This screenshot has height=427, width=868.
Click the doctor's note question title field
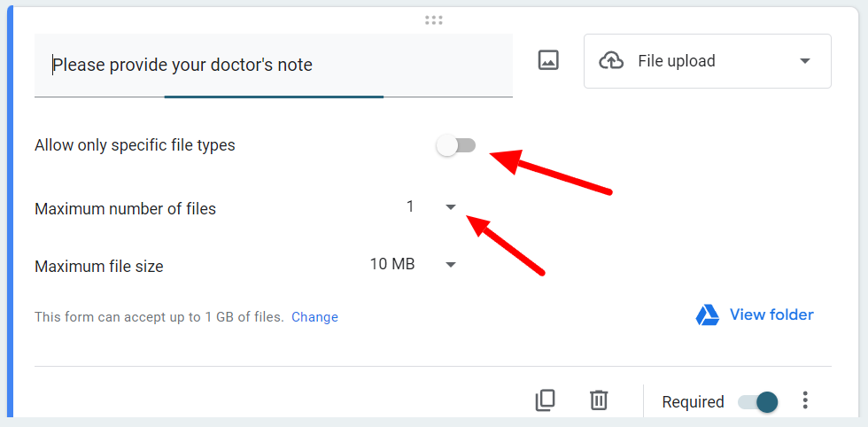(x=274, y=66)
